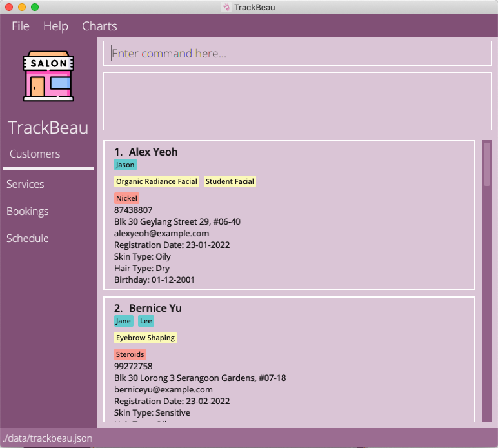Switch to the Customers tab
The height and width of the screenshot is (448, 498).
coord(35,154)
